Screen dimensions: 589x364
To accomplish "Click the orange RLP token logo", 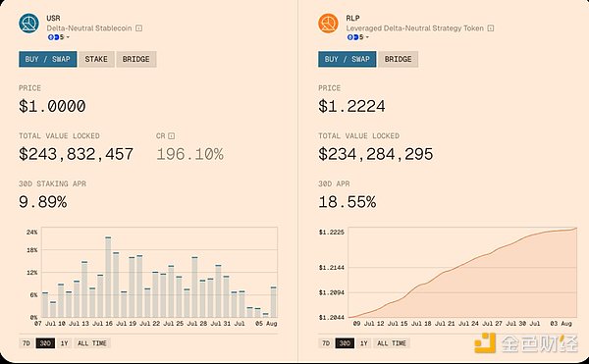I will point(328,24).
